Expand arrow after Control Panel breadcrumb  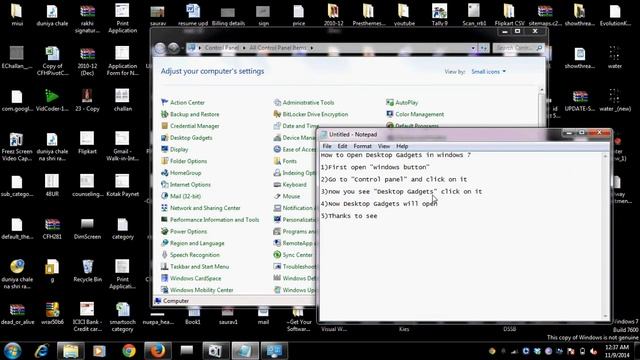(x=244, y=48)
